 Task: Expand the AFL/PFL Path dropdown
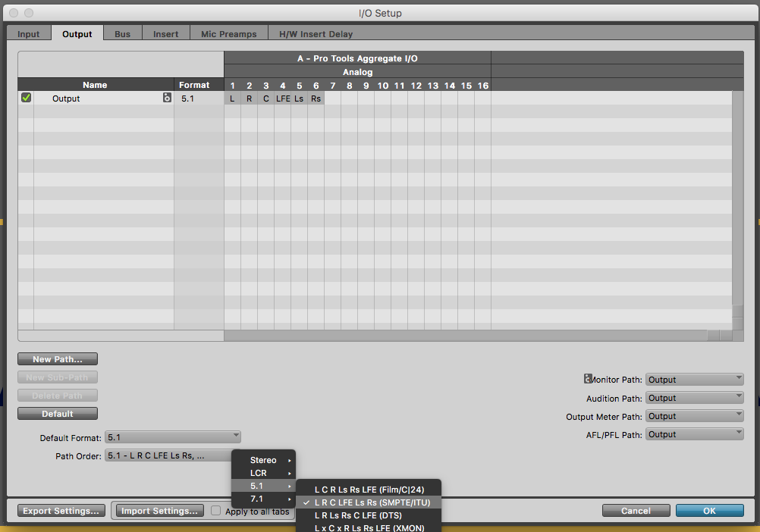694,434
